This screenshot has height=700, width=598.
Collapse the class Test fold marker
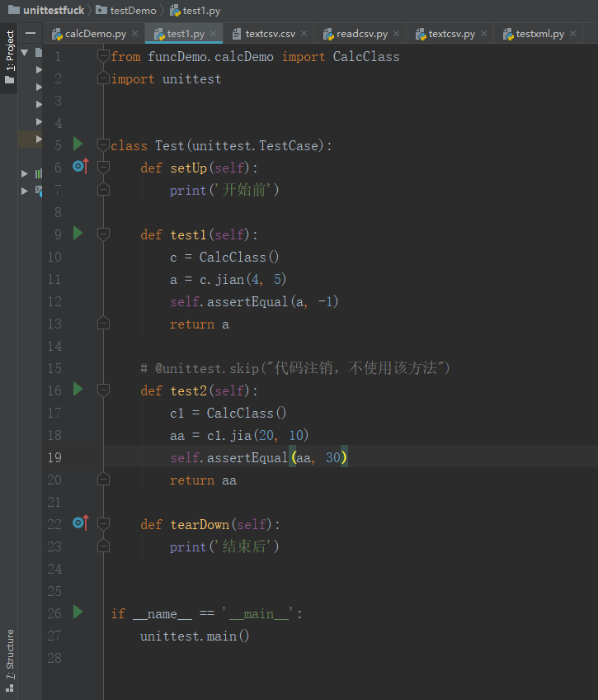[103, 145]
